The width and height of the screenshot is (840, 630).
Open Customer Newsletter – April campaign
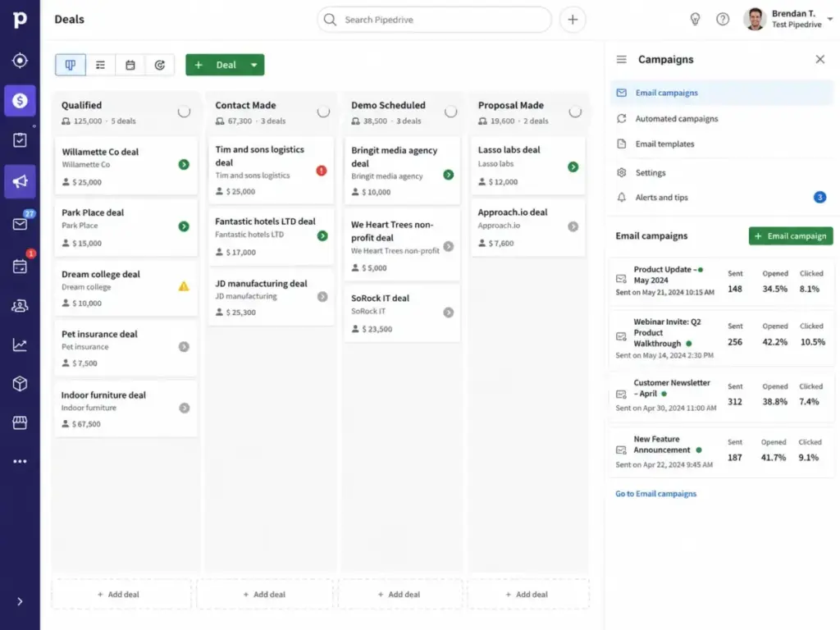click(722, 397)
